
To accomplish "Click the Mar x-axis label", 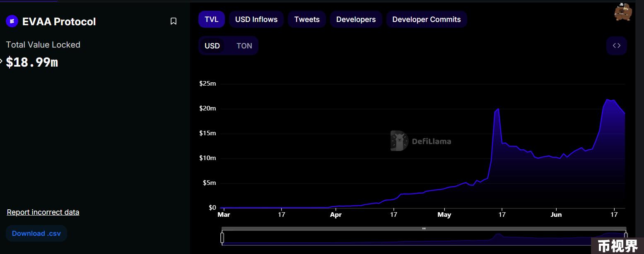I will [x=224, y=215].
